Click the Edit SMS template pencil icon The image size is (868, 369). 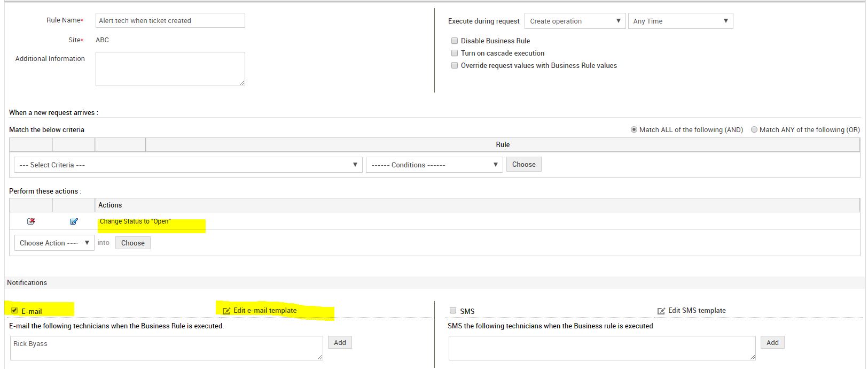click(661, 311)
